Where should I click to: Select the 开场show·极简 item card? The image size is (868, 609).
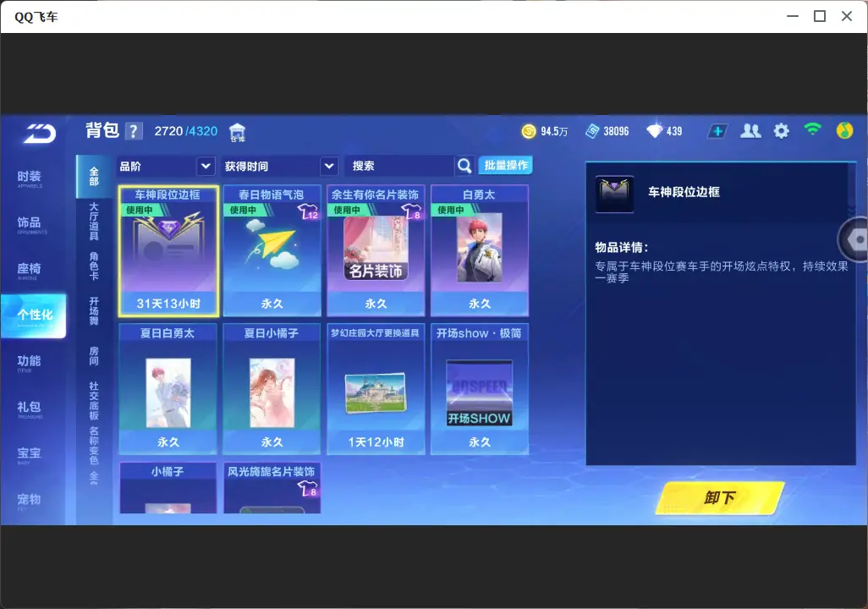480,389
